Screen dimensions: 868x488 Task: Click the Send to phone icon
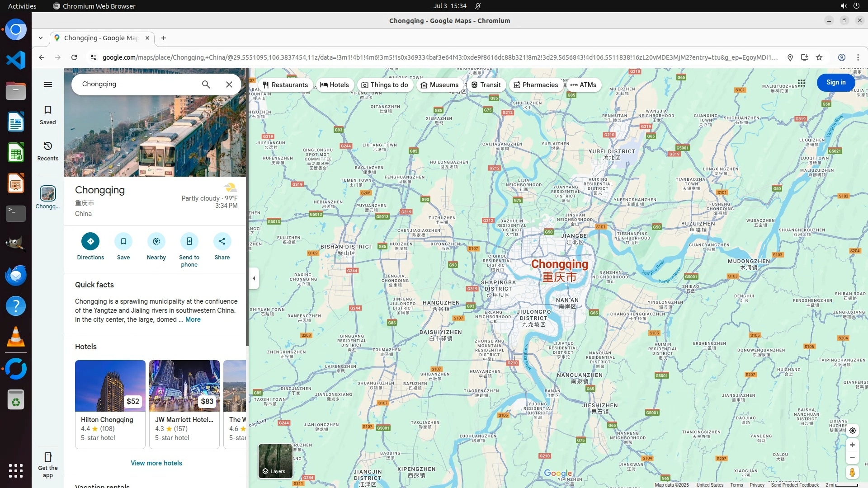pyautogui.click(x=189, y=241)
